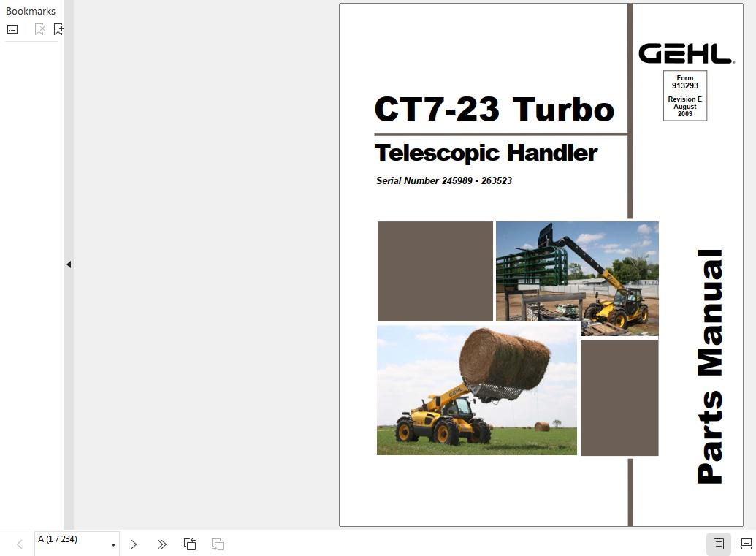Screen dimensions: 756x556
Task: Click the Serial Number 245989 - 263523 text
Action: click(443, 181)
